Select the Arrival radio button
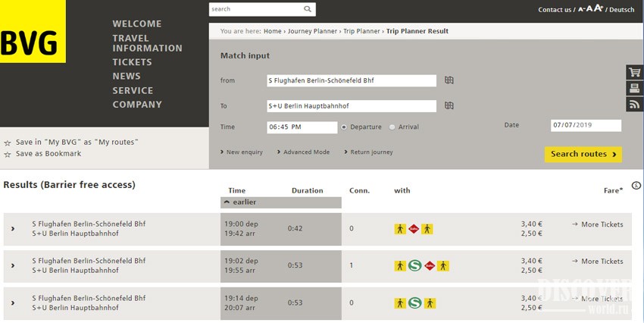Image resolution: width=644 pixels, height=323 pixels. pyautogui.click(x=392, y=127)
